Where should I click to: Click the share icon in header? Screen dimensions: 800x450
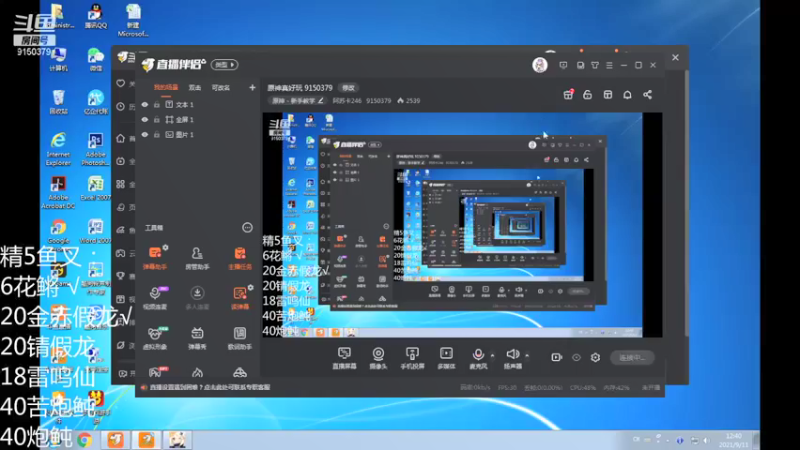[x=647, y=95]
